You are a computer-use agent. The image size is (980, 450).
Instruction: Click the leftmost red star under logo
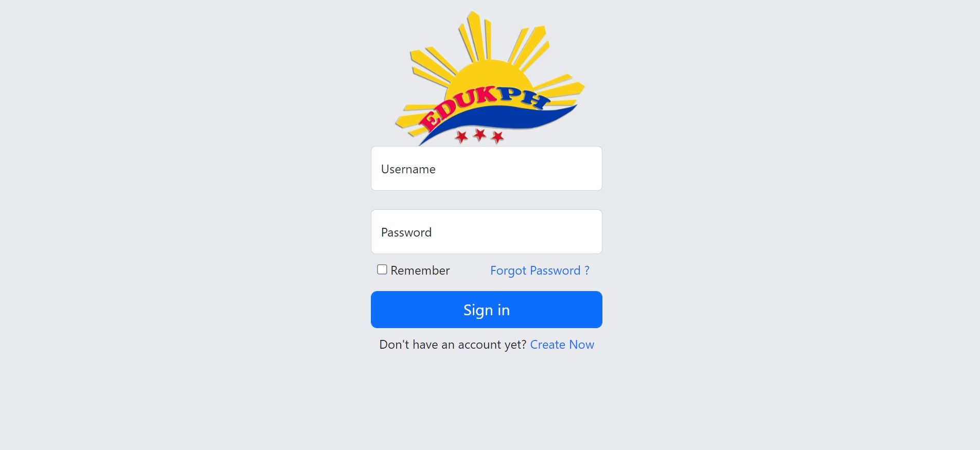click(461, 137)
